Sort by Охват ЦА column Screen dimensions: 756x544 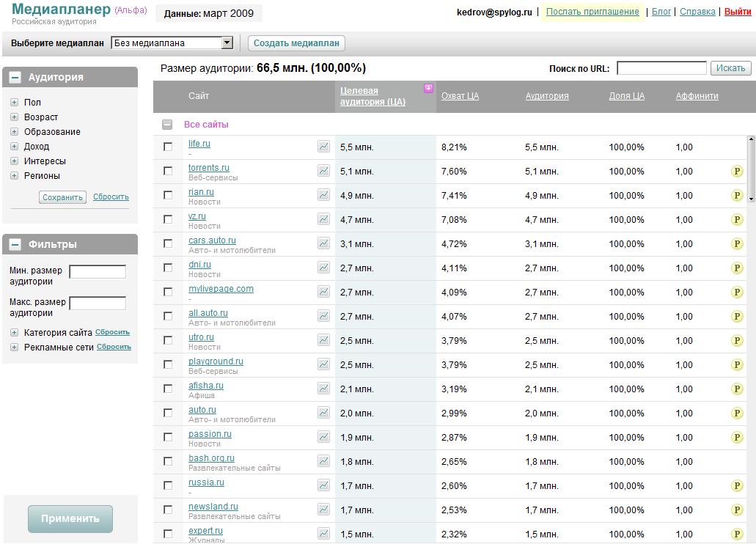coord(460,96)
